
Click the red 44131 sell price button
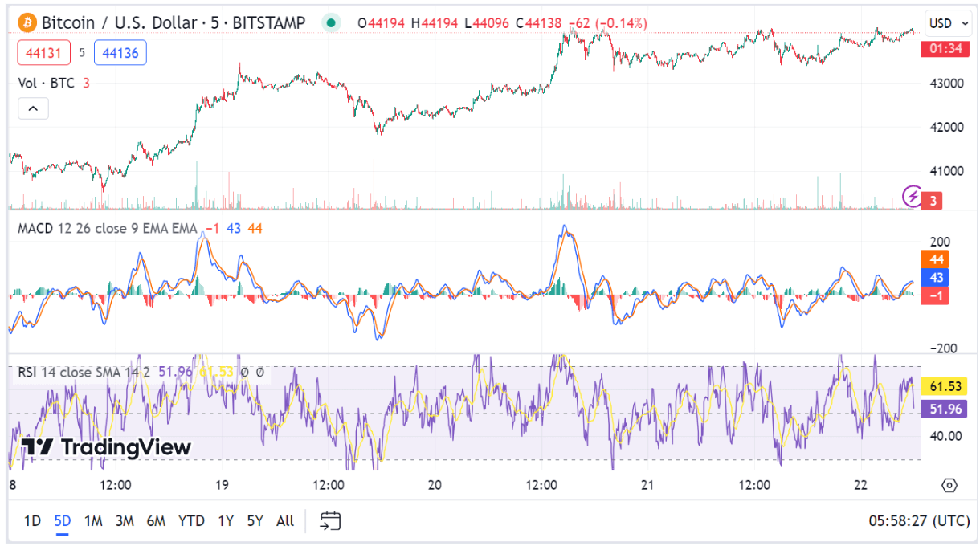pos(41,53)
